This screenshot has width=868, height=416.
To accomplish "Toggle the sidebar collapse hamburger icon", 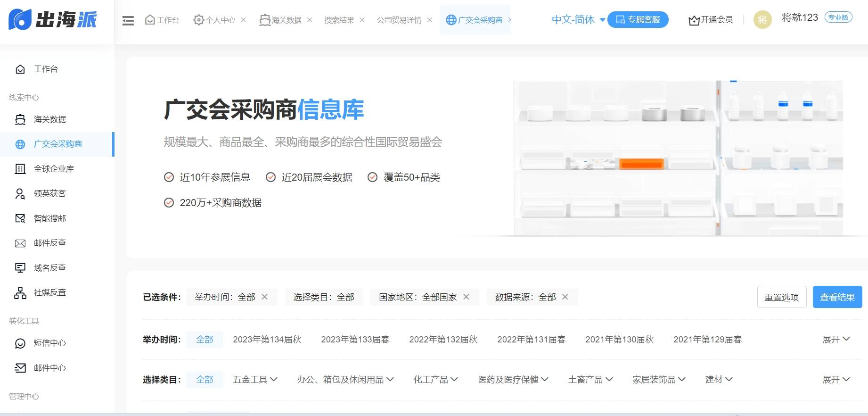I will pos(128,20).
